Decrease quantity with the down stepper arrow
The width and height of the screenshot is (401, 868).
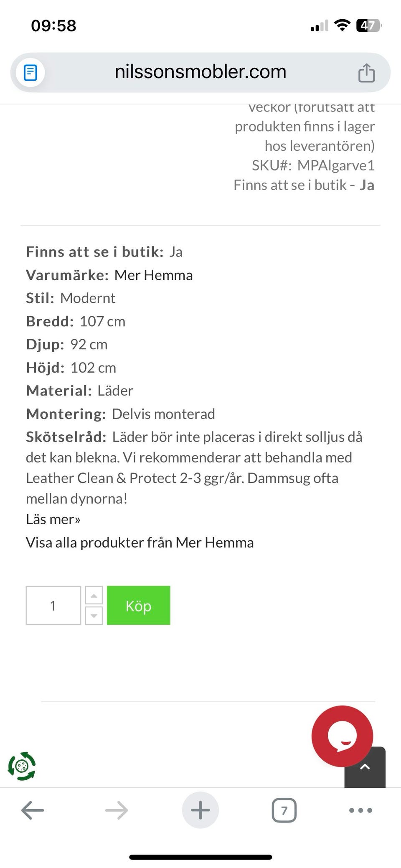[x=94, y=615]
